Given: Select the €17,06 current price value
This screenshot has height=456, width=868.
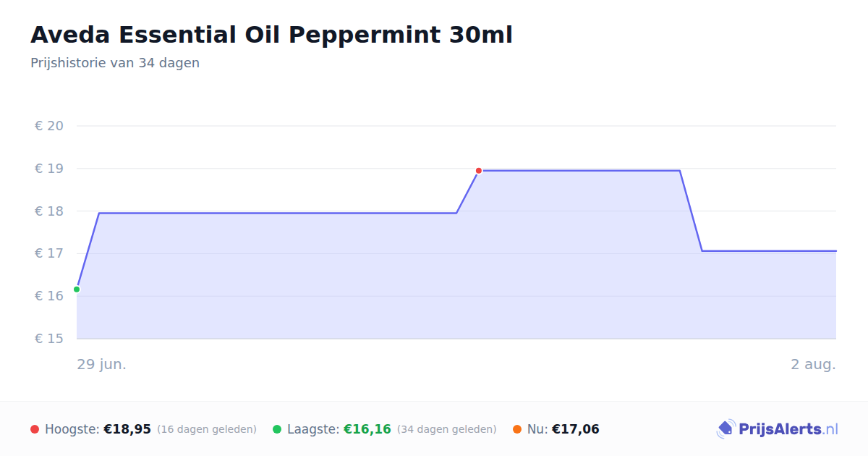Looking at the screenshot, I should pos(576,429).
